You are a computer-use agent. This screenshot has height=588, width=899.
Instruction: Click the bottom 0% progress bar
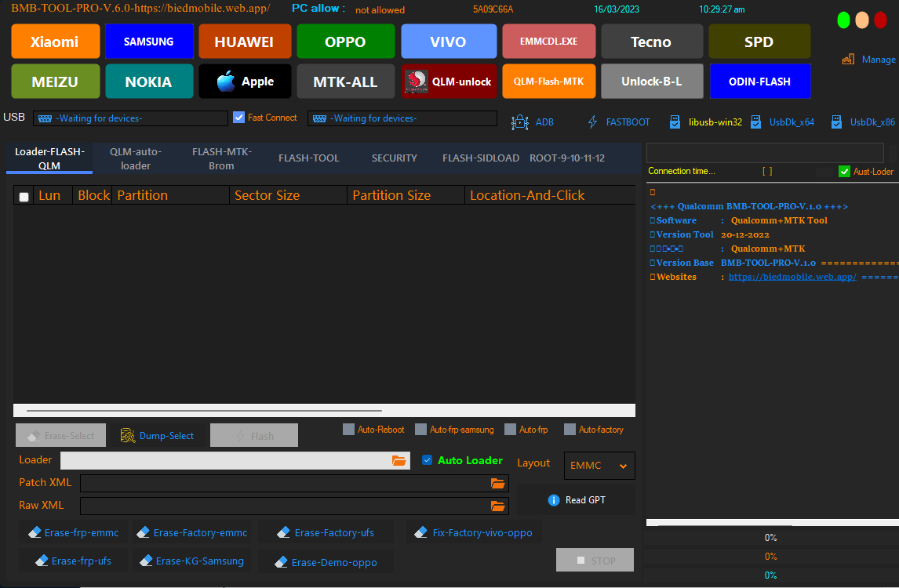(770, 575)
